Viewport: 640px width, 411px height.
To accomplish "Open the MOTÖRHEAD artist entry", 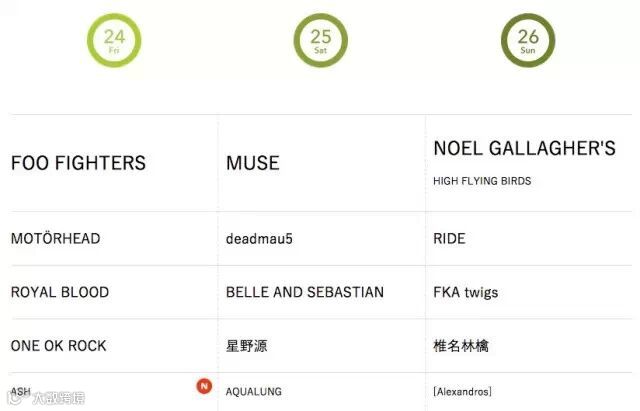I will click(56, 238).
